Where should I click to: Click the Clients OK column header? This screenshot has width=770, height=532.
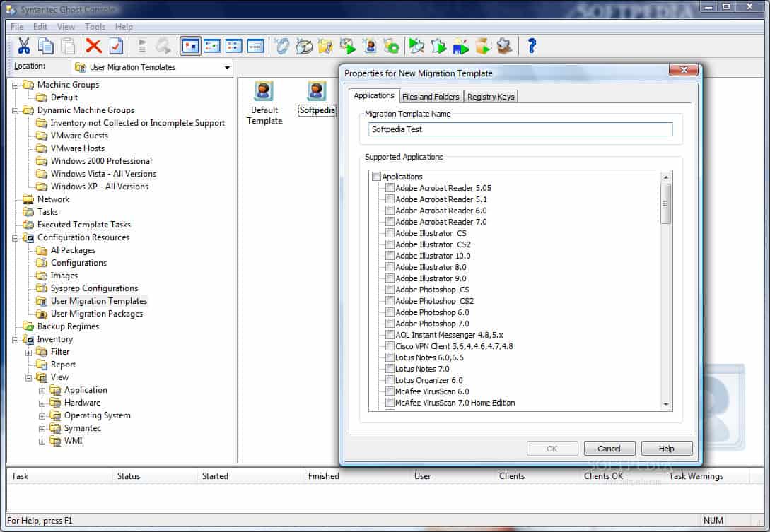[x=603, y=475]
